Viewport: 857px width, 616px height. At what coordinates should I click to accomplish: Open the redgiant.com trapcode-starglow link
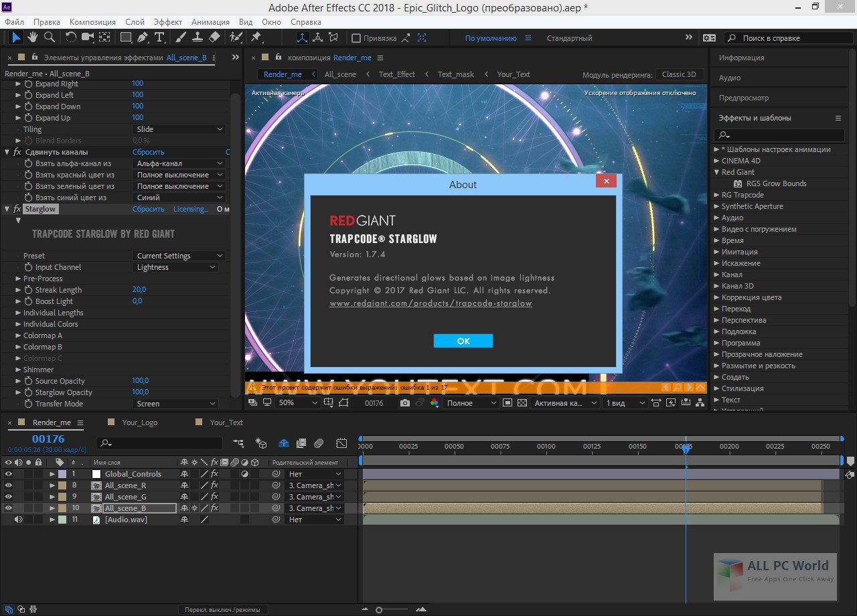tap(431, 303)
